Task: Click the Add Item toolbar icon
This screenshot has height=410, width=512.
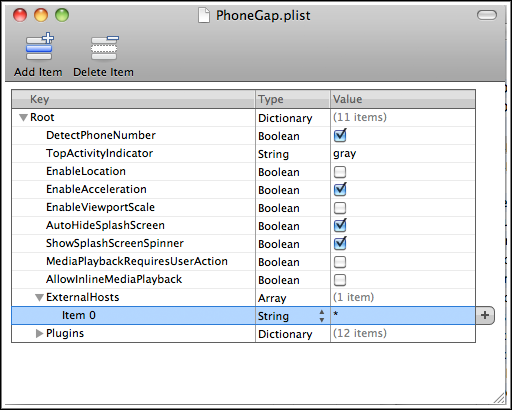Action: coord(40,47)
